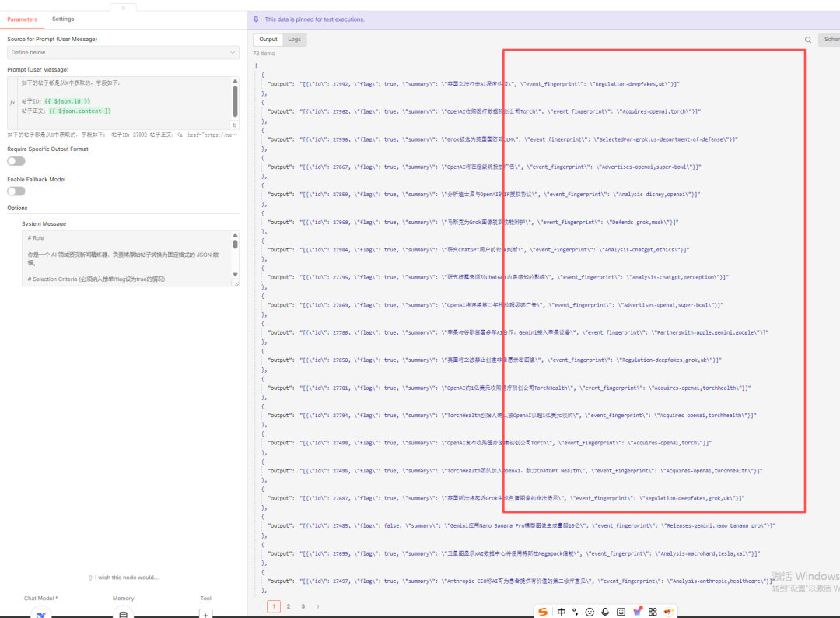
Task: Click the pin icon in the purple banner
Action: tap(257, 19)
